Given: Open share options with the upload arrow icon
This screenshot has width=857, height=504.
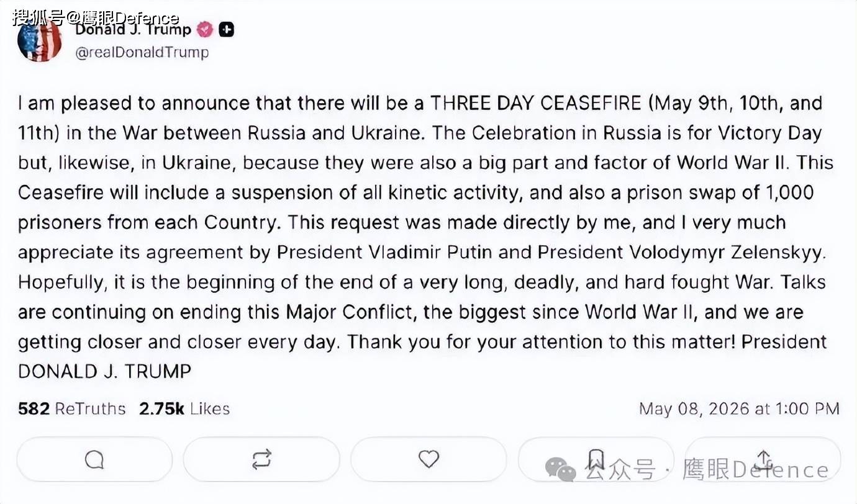Looking at the screenshot, I should coord(764,459).
